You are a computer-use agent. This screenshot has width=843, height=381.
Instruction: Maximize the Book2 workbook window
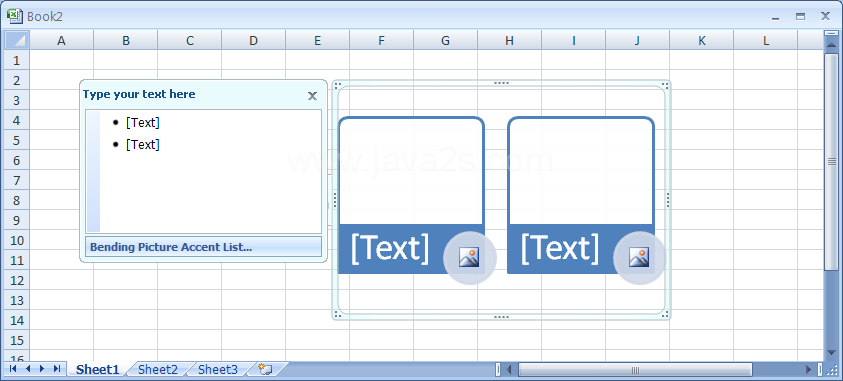[801, 17]
